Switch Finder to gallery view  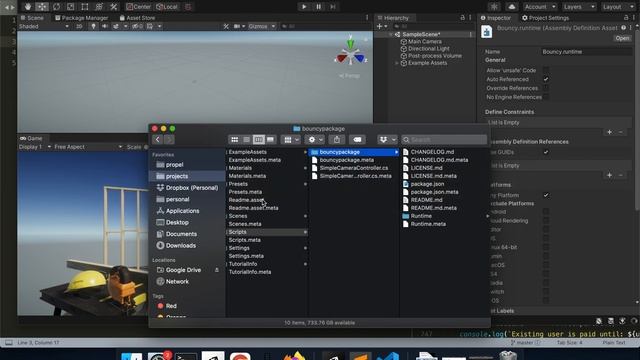270,140
